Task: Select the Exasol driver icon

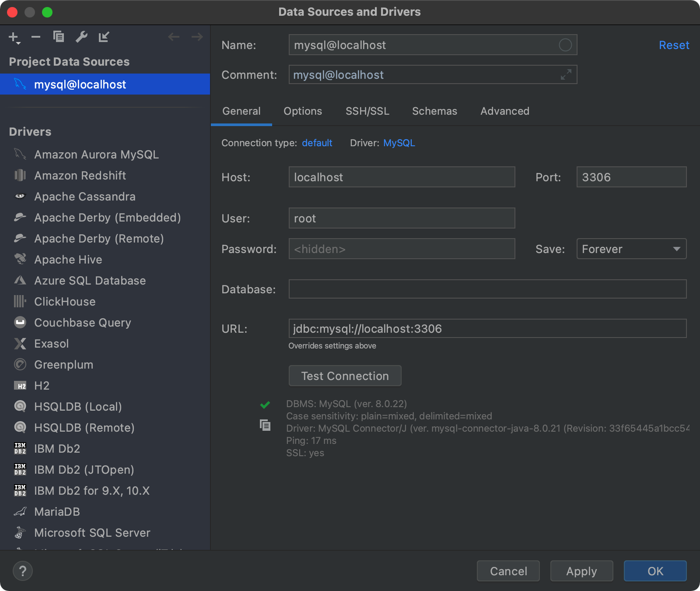Action: pos(20,344)
